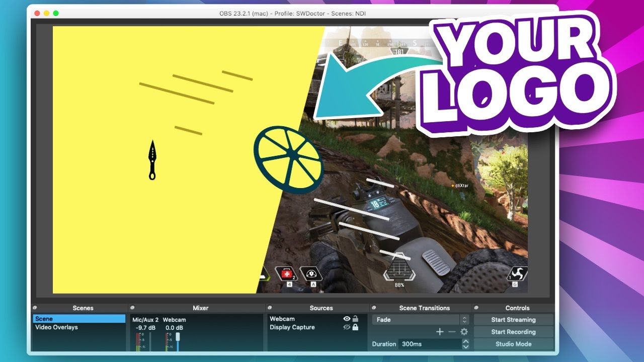Image resolution: width=644 pixels, height=362 pixels.
Task: Pop out the Scene Transitions dock icon
Action: tap(374, 308)
